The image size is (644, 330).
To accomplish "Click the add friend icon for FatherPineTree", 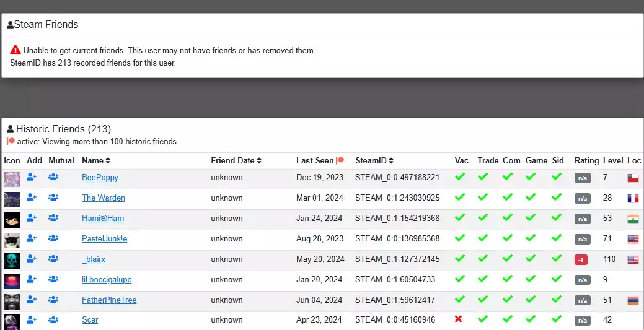I will 32,299.
